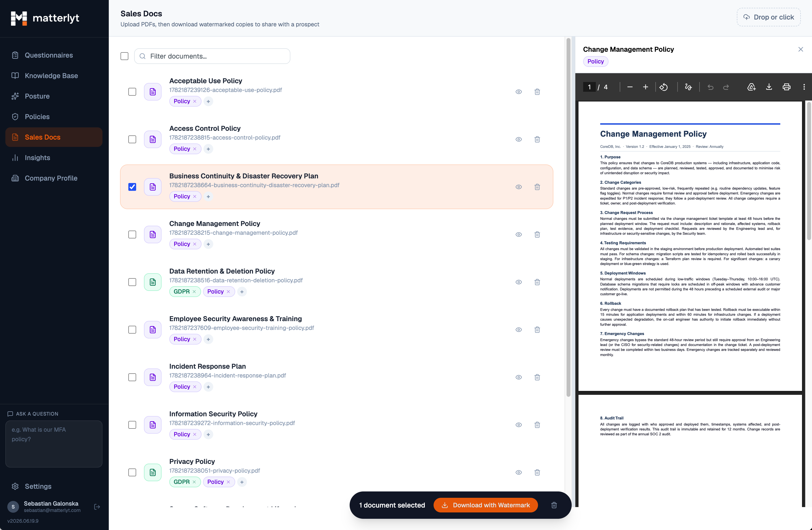
Task: Delete selected documents from bottom bar
Action: pos(554,505)
